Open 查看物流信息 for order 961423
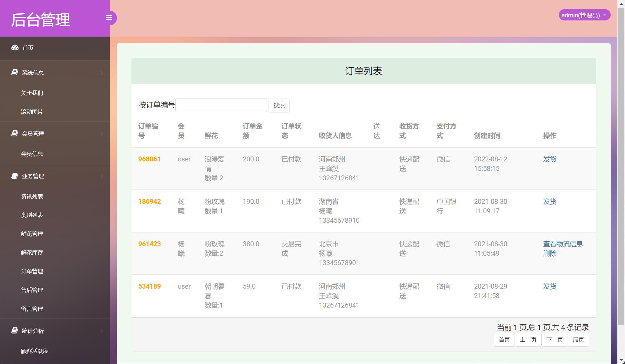 [x=563, y=244]
